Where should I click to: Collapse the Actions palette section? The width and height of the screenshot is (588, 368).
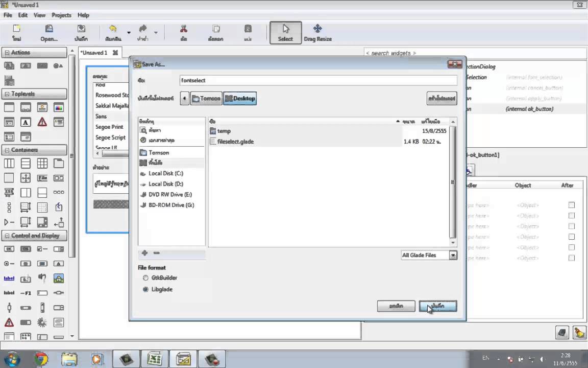coord(7,53)
